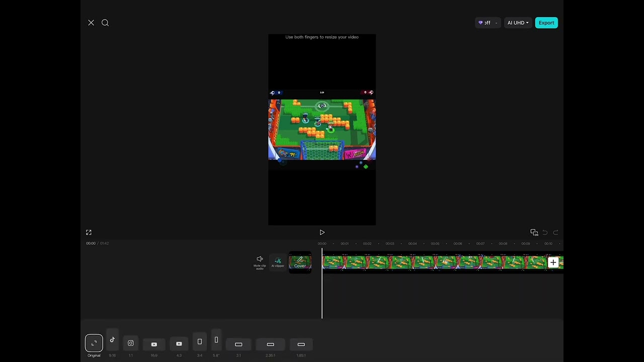The height and width of the screenshot is (362, 644).
Task: Play the video preview
Action: point(322,232)
